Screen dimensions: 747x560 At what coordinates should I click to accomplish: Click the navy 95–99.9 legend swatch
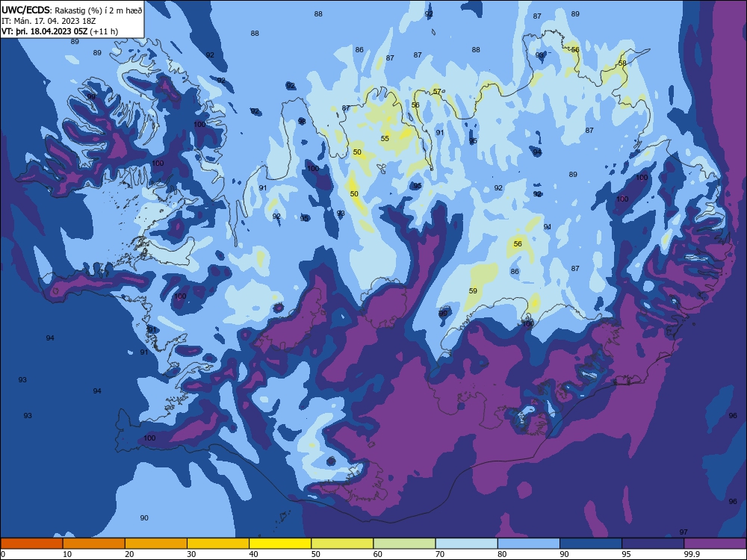[x=653, y=544]
